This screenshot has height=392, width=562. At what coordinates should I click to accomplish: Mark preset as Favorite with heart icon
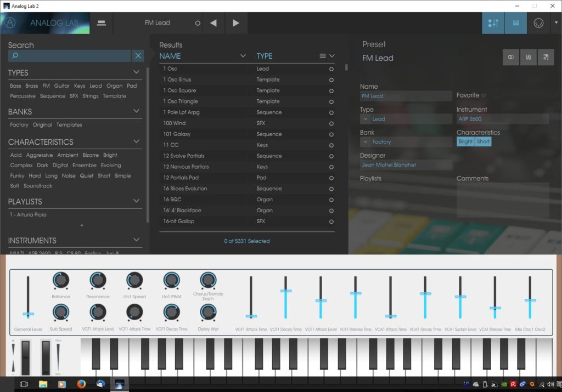[484, 95]
